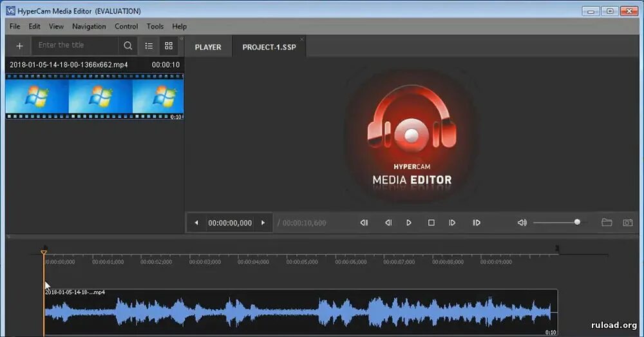Select the PROJECT-1.SSP tab
The height and width of the screenshot is (337, 644).
pyautogui.click(x=269, y=47)
